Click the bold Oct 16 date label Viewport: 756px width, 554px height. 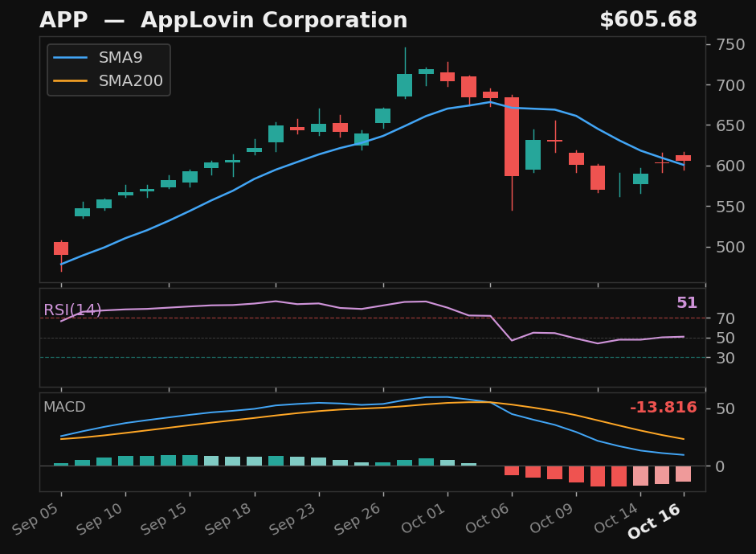tap(656, 522)
